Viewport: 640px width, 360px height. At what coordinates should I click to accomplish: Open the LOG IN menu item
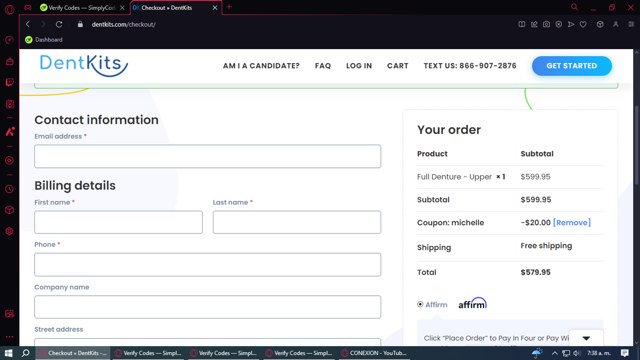[x=359, y=66]
